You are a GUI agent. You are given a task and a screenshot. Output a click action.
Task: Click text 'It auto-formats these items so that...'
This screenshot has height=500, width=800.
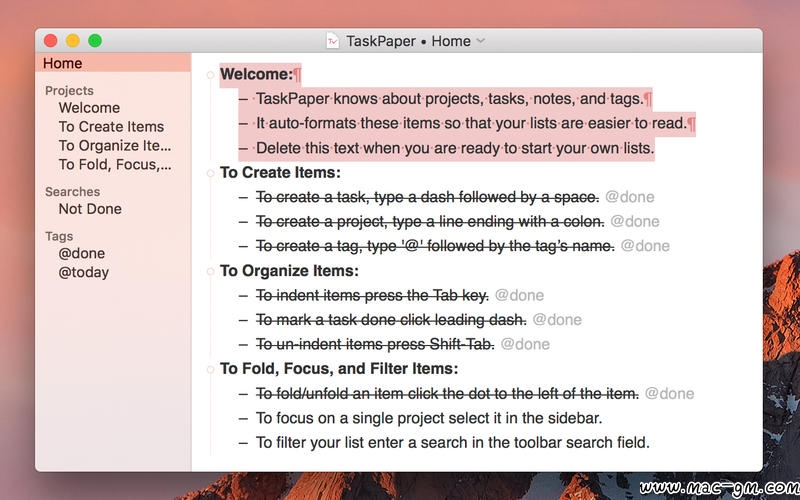point(471,123)
